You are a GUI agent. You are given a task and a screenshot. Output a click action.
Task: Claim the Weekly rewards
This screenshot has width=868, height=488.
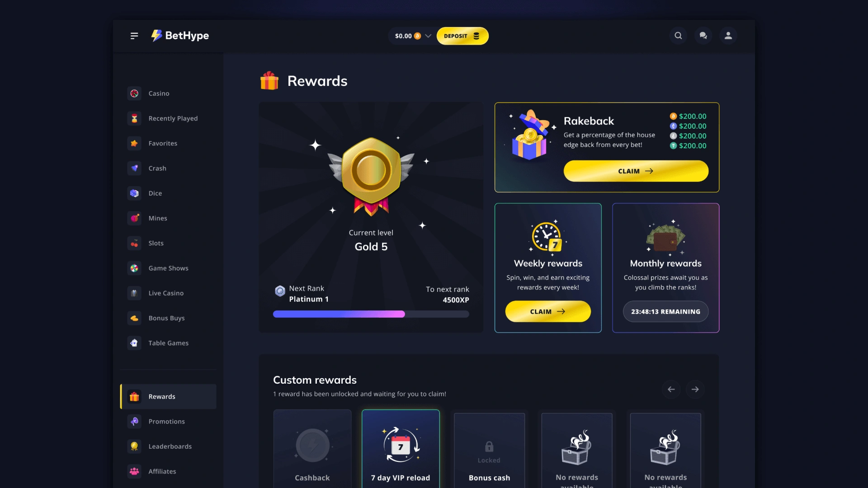tap(548, 311)
